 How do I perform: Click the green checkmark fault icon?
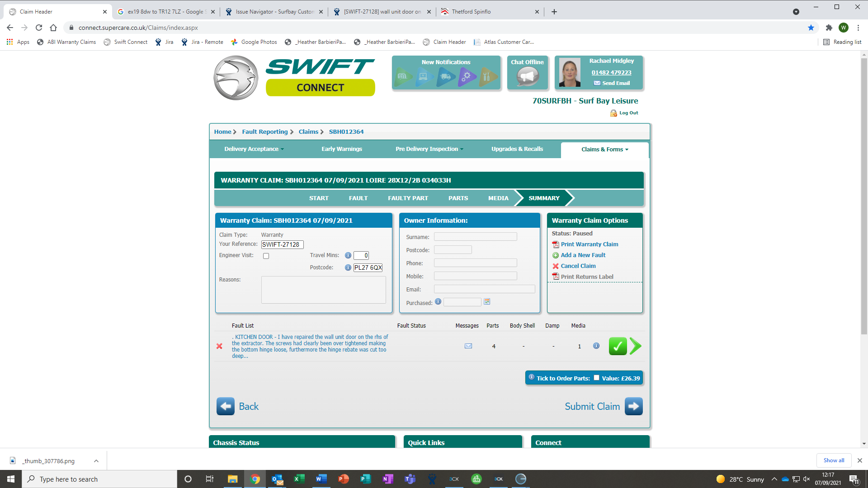pyautogui.click(x=618, y=346)
